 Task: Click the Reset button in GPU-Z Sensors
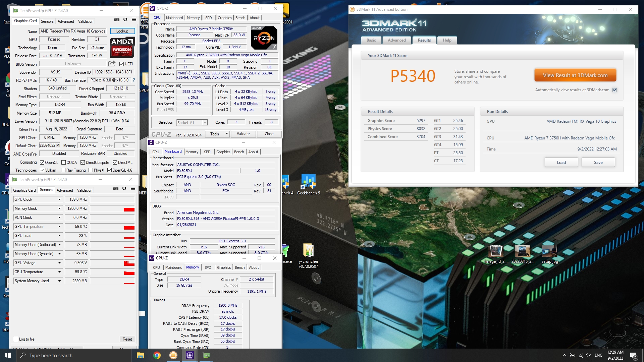click(x=127, y=339)
